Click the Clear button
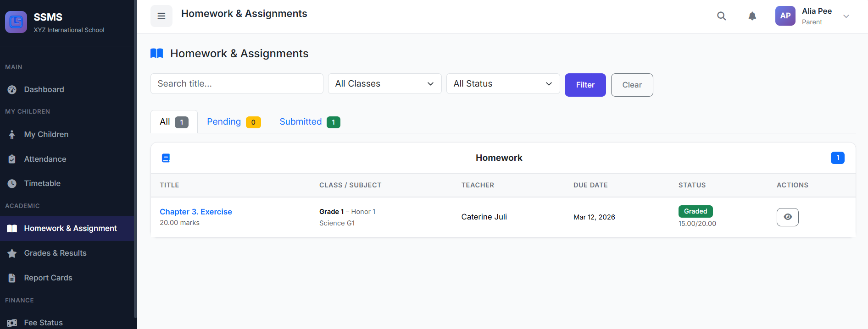The height and width of the screenshot is (329, 868). point(632,85)
